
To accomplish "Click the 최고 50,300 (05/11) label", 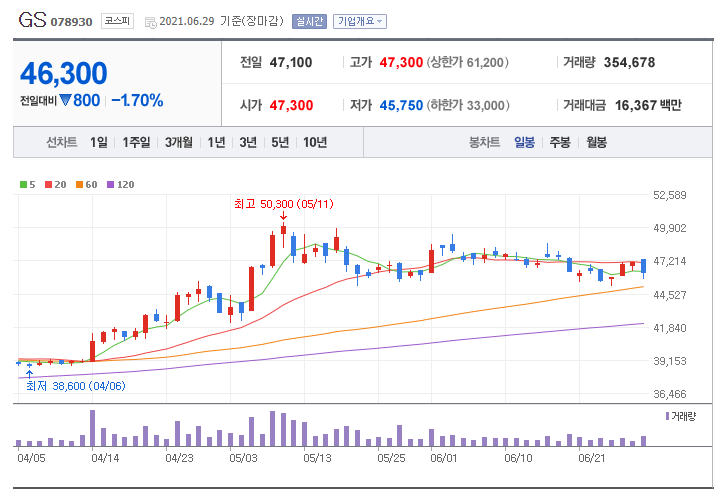I will (284, 204).
